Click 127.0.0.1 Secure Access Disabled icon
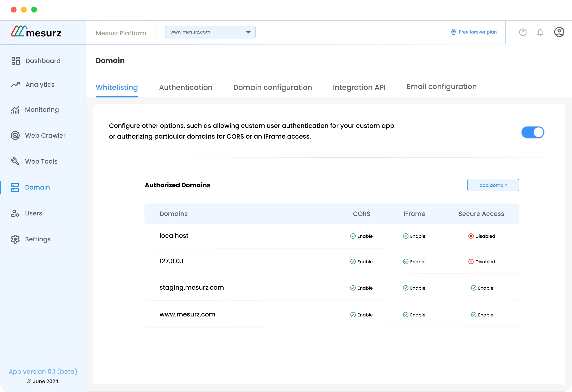 (471, 261)
